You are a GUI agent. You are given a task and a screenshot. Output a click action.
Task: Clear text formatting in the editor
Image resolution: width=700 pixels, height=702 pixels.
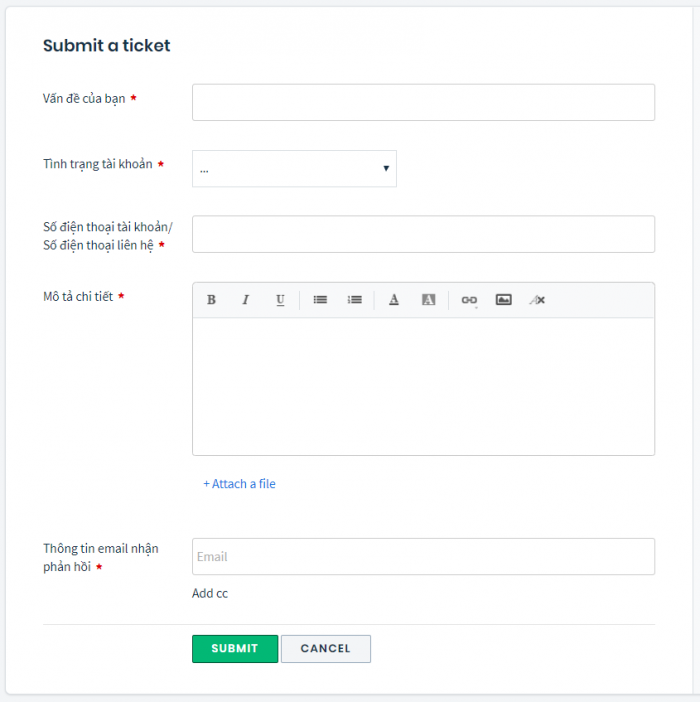click(x=538, y=300)
